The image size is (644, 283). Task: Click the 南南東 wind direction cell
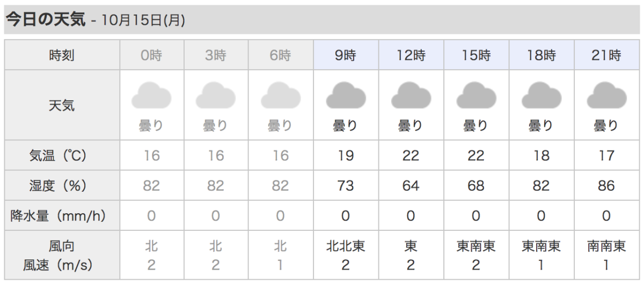click(606, 246)
